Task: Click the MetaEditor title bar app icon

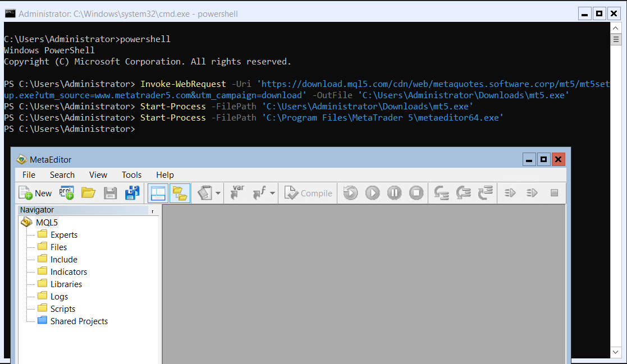Action: coord(21,159)
